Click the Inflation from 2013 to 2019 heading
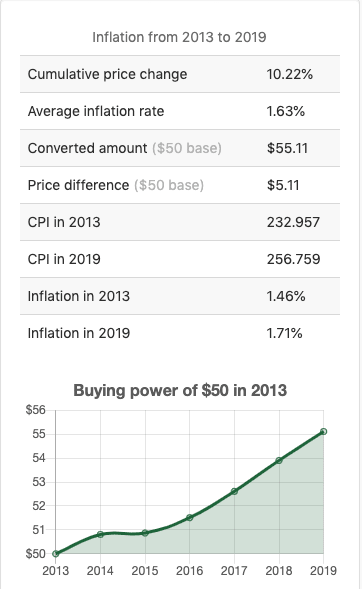This screenshot has height=589, width=362. coord(179,37)
